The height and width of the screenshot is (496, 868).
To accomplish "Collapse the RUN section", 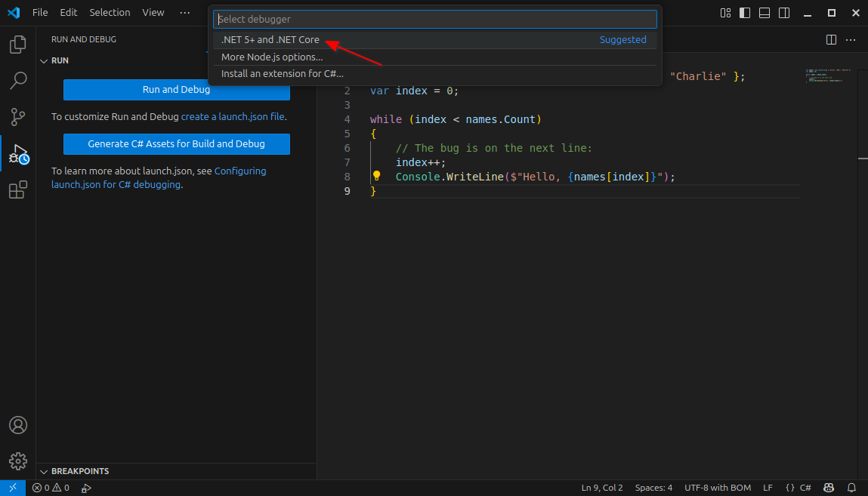I will point(44,61).
